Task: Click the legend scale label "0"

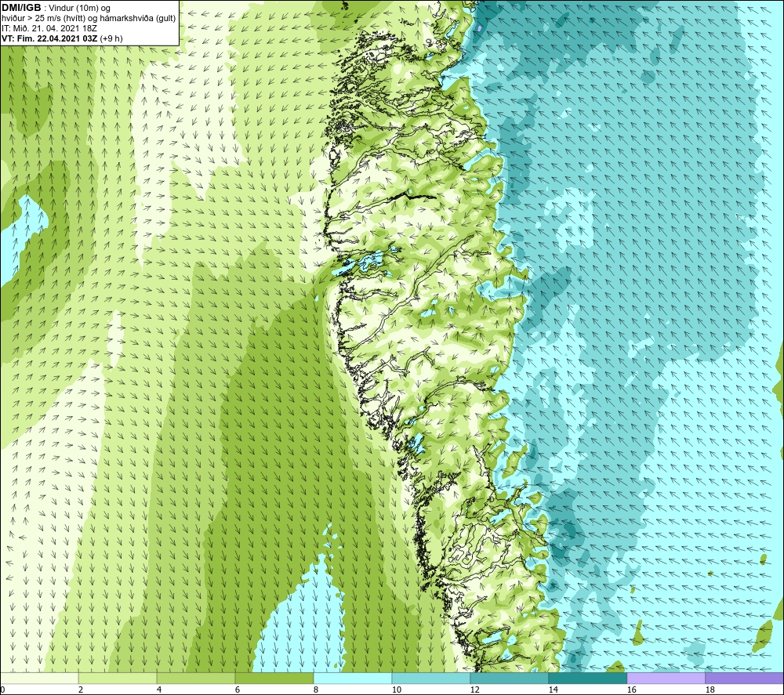Action: [x=2, y=690]
